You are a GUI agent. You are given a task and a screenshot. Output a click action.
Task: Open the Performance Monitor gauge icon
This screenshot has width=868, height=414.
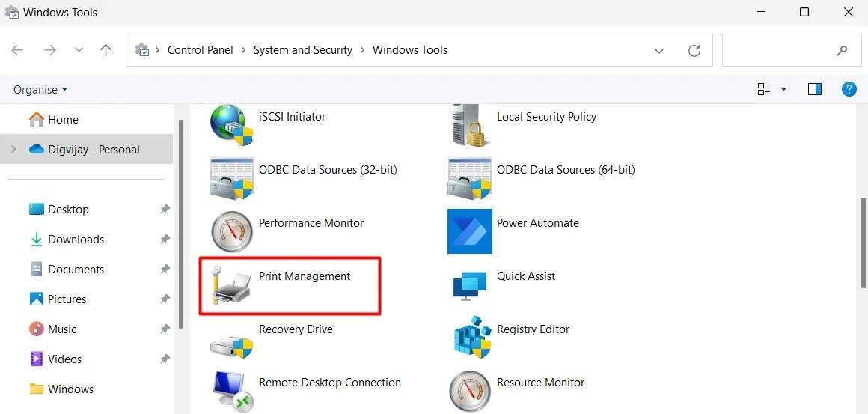pyautogui.click(x=231, y=231)
